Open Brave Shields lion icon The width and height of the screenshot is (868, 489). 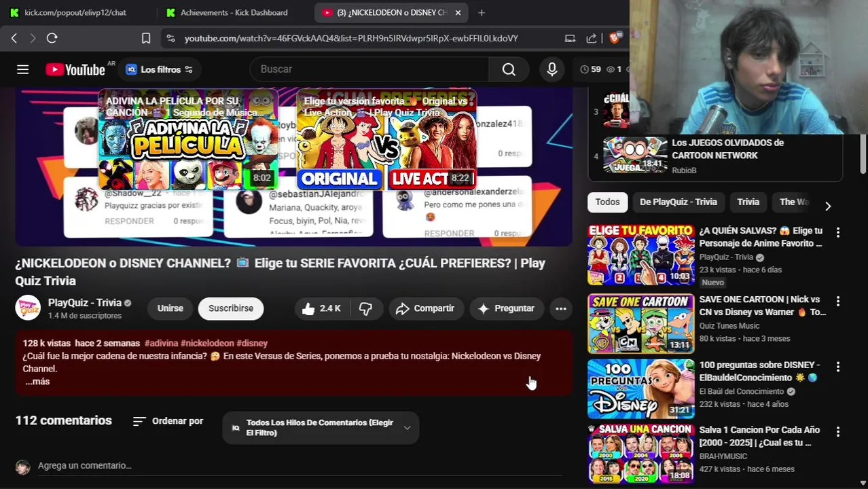pos(614,39)
